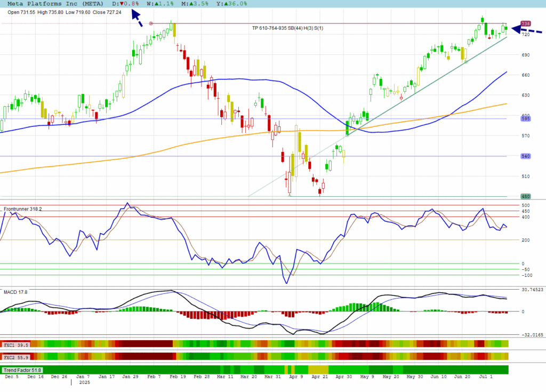Image resolution: width=546 pixels, height=392 pixels.
Task: Click the Dec 26 date label
Action: click(x=59, y=377)
